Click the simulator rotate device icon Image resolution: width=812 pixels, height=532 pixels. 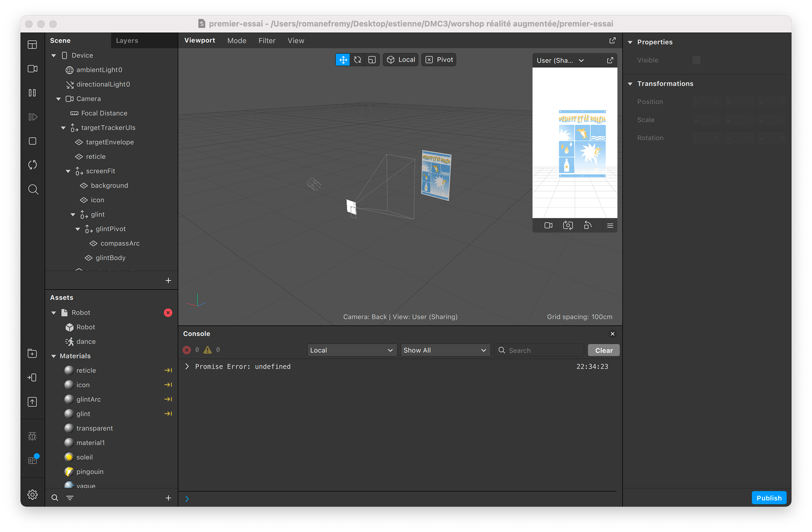(x=587, y=225)
